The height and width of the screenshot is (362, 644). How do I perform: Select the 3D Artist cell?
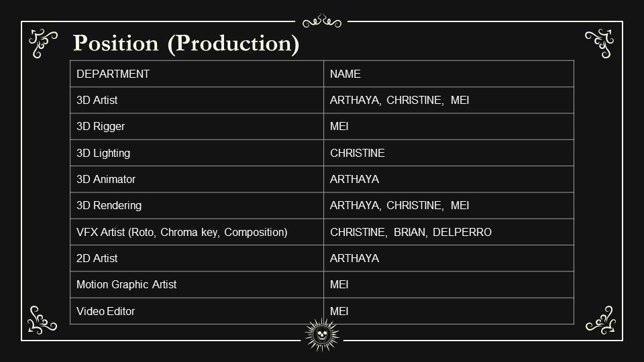197,100
